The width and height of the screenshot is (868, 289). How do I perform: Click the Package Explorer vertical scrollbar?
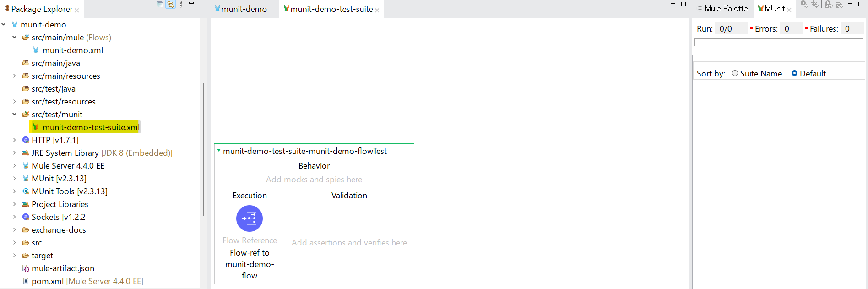(203, 149)
